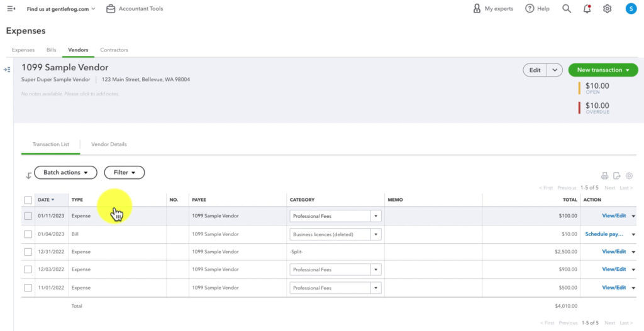Screen dimensions: 644x331
Task: Open the Vendor Details tab
Action: pos(109,144)
